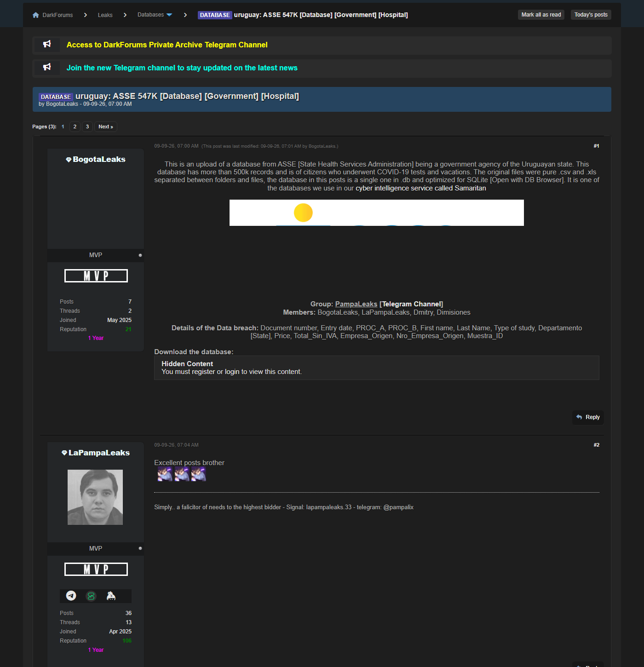Click the diamond icon next to LaPampaLeaks username
Screen dimensions: 644x667
pos(64,453)
